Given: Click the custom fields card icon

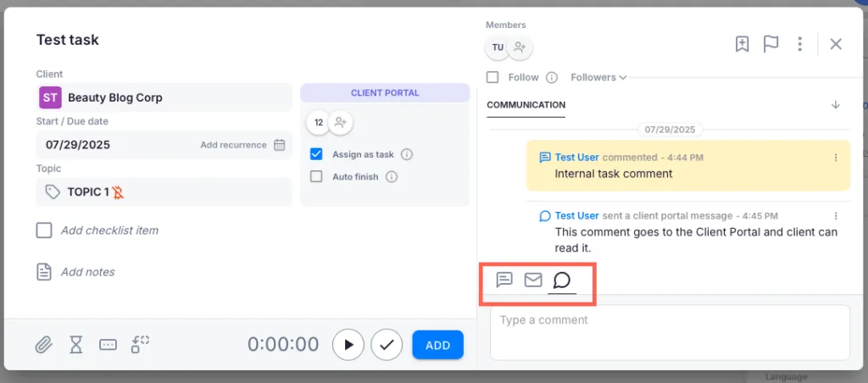Looking at the screenshot, I should [108, 344].
